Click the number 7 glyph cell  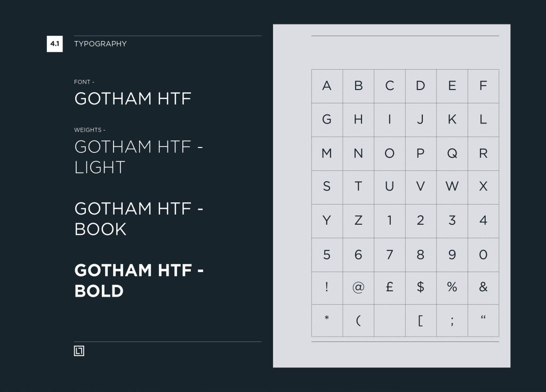pyautogui.click(x=390, y=255)
